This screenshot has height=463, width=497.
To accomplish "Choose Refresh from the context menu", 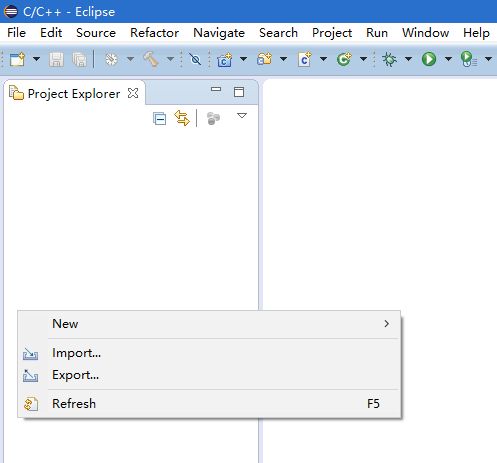I will (209, 404).
